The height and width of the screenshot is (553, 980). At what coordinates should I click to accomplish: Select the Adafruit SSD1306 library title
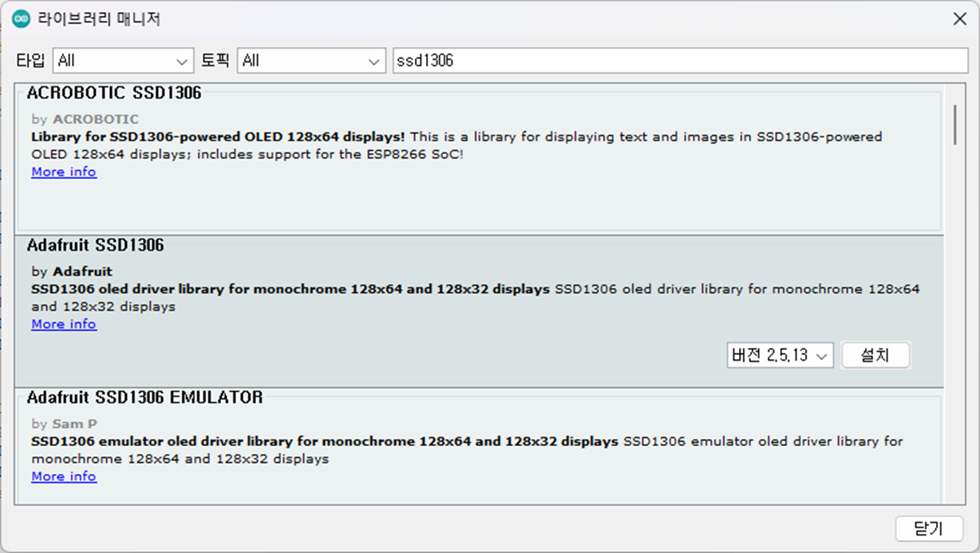pos(95,245)
